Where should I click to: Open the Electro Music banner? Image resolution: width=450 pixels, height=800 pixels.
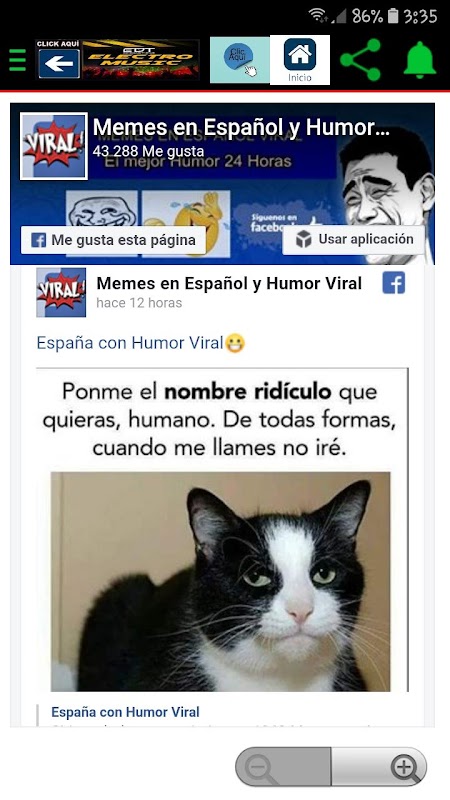(x=140, y=60)
